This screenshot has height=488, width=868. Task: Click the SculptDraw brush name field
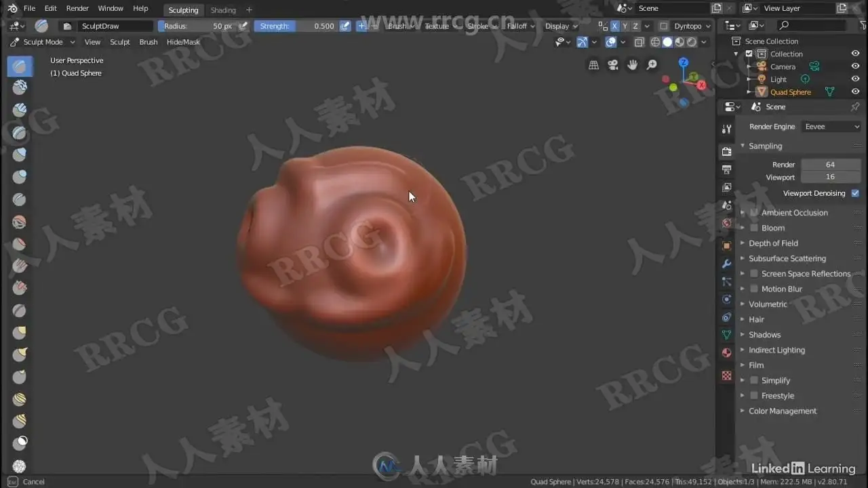(115, 26)
